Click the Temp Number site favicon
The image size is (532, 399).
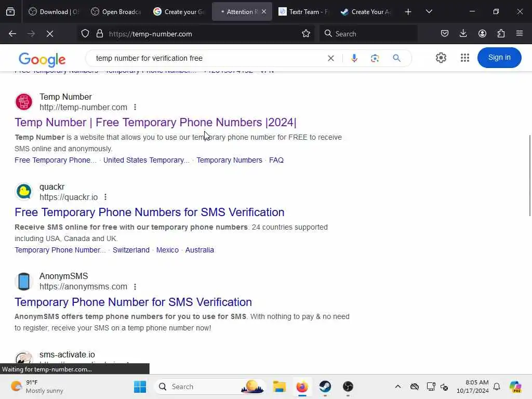[24, 102]
